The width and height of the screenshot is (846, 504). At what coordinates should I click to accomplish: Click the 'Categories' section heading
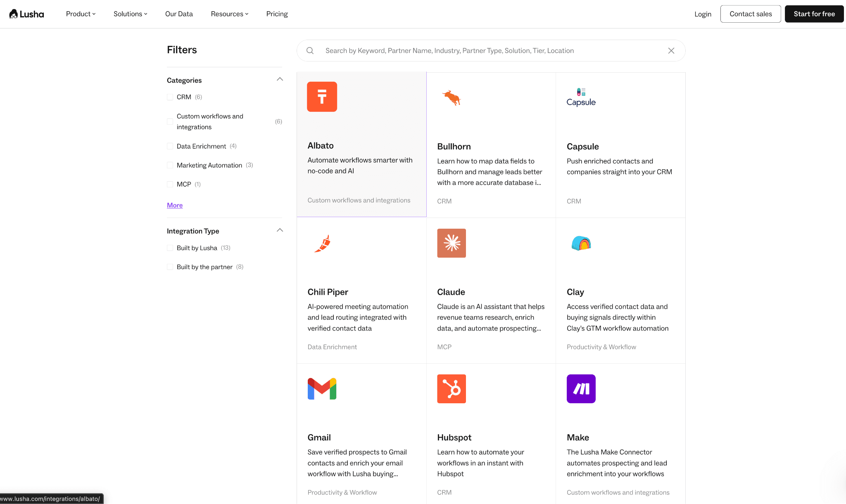click(184, 80)
